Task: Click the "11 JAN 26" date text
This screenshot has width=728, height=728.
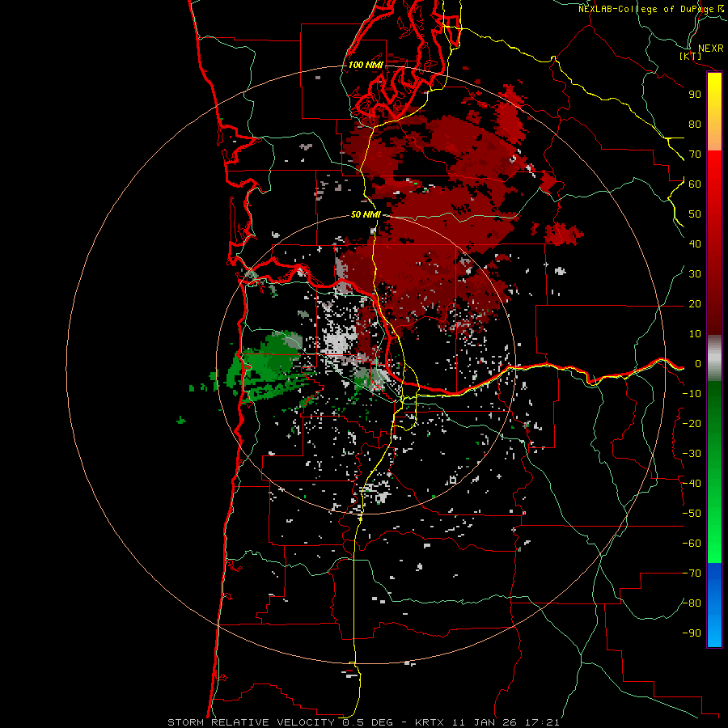Action: point(484,722)
